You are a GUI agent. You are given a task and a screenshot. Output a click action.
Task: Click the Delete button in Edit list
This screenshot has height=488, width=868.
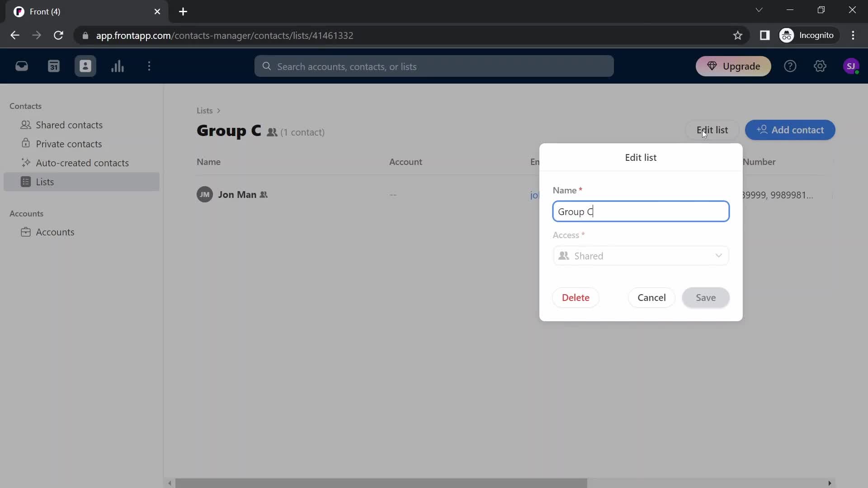pyautogui.click(x=576, y=297)
